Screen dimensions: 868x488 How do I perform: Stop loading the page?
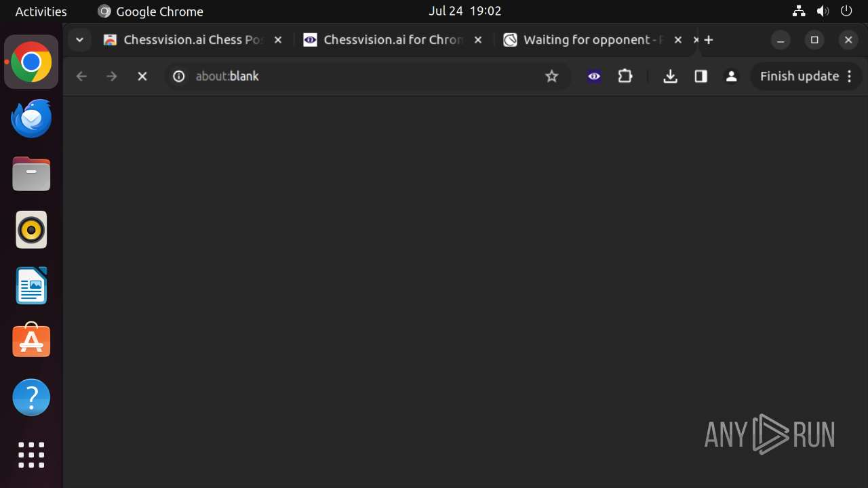[x=142, y=77]
